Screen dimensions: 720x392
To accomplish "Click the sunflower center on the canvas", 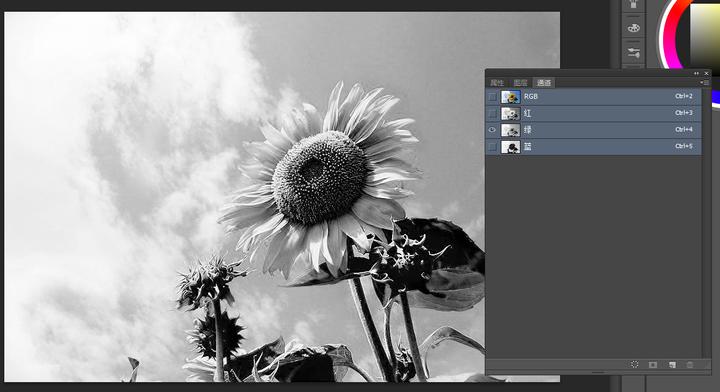I will pos(320,177).
